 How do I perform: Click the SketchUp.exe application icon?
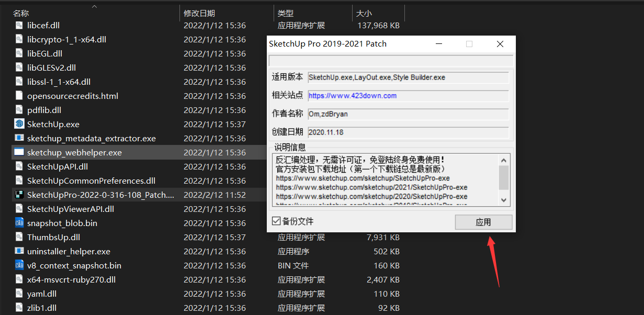19,124
